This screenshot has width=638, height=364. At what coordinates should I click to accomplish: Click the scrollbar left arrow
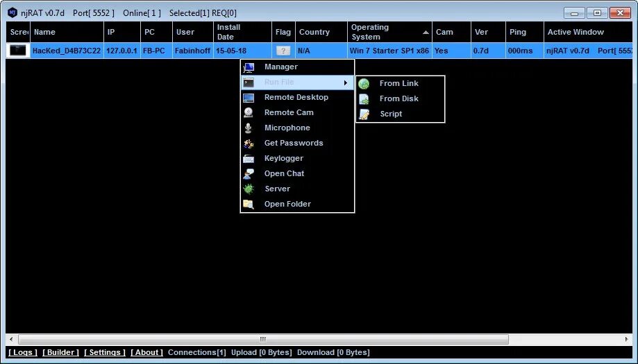(x=11, y=339)
